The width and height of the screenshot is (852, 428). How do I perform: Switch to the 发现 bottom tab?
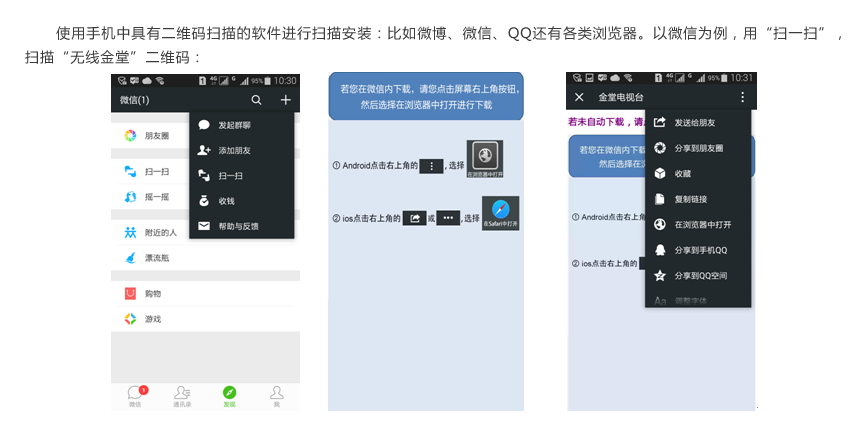tap(229, 395)
